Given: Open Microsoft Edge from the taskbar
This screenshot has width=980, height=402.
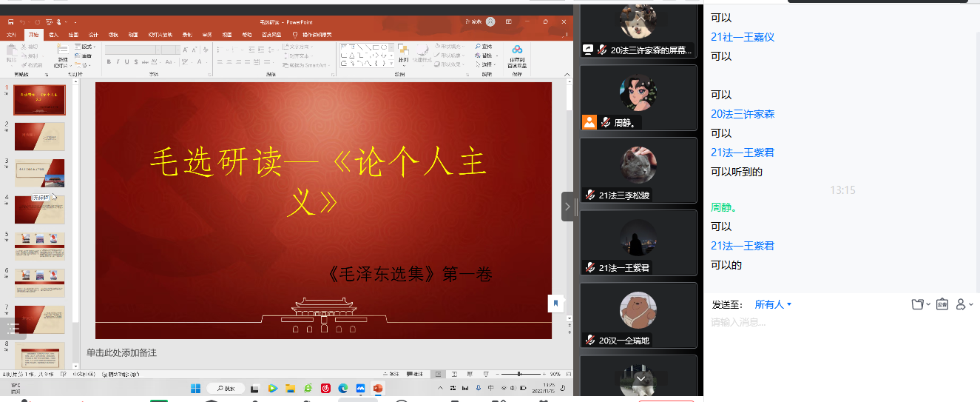Looking at the screenshot, I should click(x=342, y=388).
